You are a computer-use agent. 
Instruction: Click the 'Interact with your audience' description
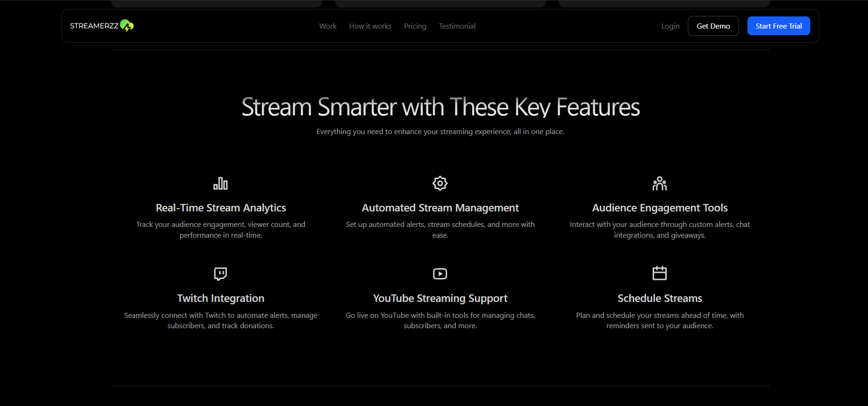(x=660, y=230)
